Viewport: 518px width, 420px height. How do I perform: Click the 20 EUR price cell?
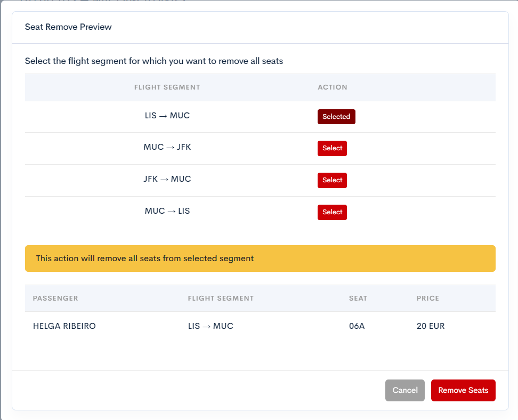tap(431, 326)
